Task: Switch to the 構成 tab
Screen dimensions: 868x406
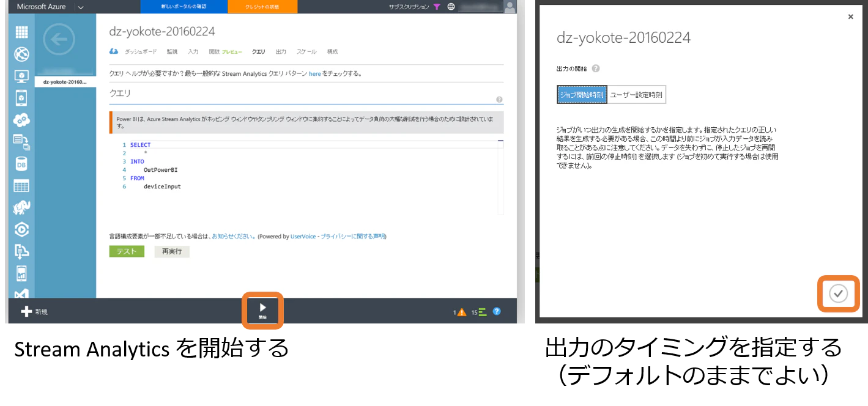Action: [x=332, y=52]
